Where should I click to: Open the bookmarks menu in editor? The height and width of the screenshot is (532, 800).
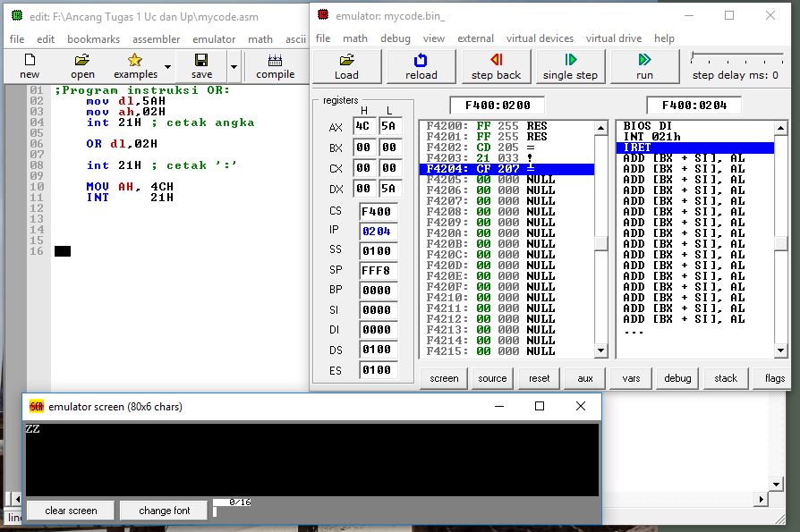pos(93,39)
